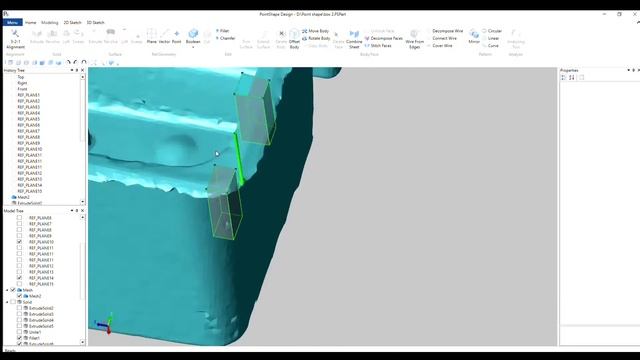This screenshot has height=360, width=640.
Task: Select REF_PLANE1 in History Tree
Action: click(x=29, y=95)
